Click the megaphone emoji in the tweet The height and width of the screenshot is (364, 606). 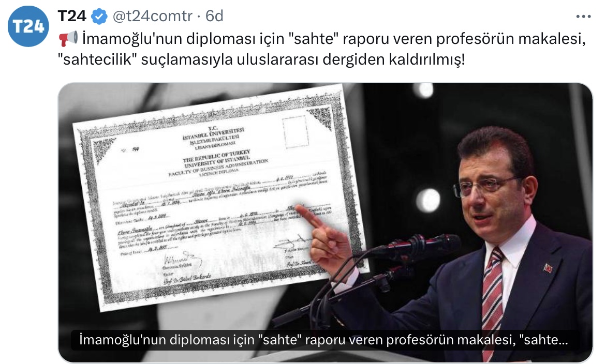coord(68,39)
